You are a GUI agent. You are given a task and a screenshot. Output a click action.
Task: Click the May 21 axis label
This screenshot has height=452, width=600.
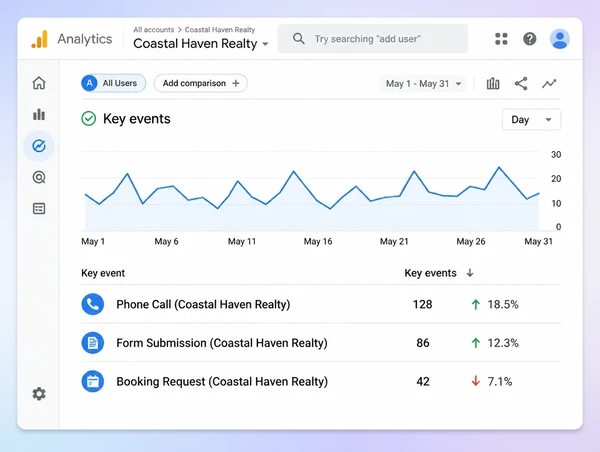coord(394,241)
